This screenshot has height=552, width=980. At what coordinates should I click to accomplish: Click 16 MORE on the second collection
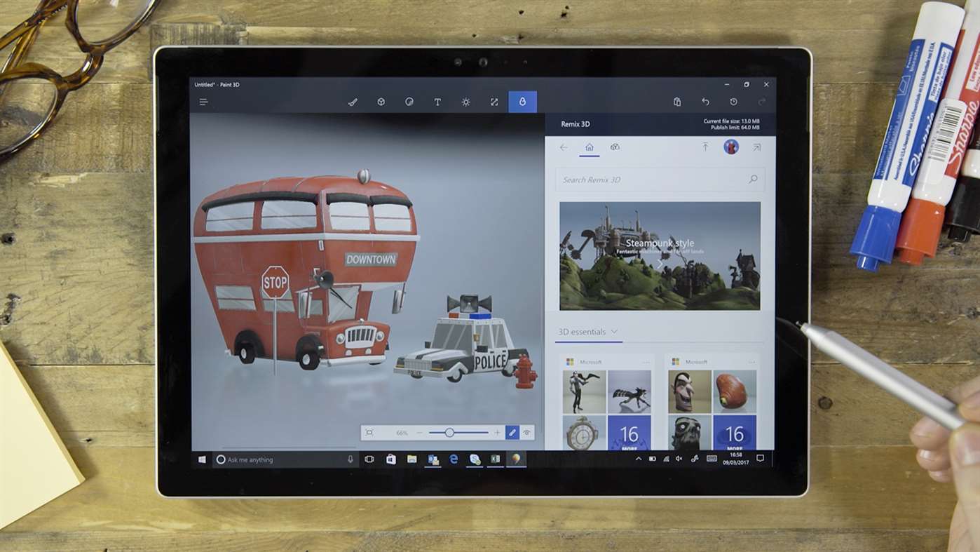[x=735, y=433]
